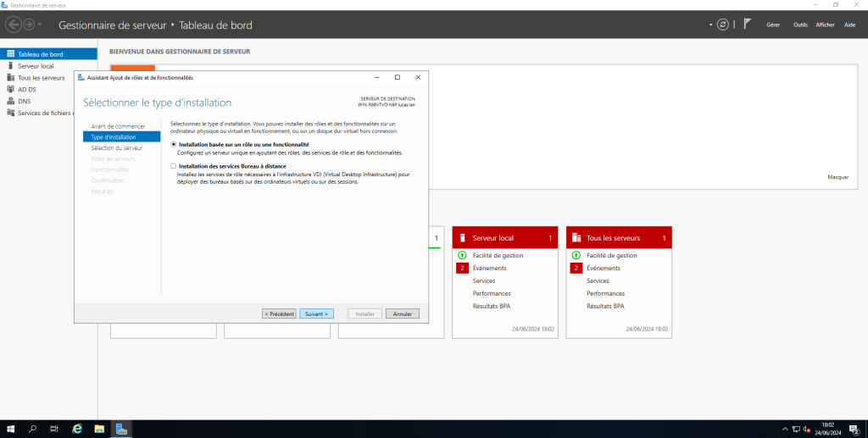This screenshot has height=438, width=868.
Task: Click the Annuler button
Action: click(402, 313)
